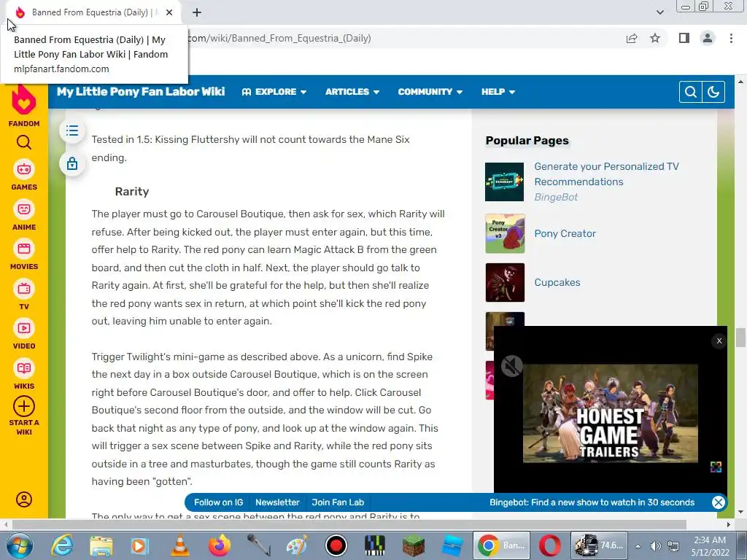Click the Newsletter link
Image resolution: width=747 pixels, height=560 pixels.
pos(277,502)
